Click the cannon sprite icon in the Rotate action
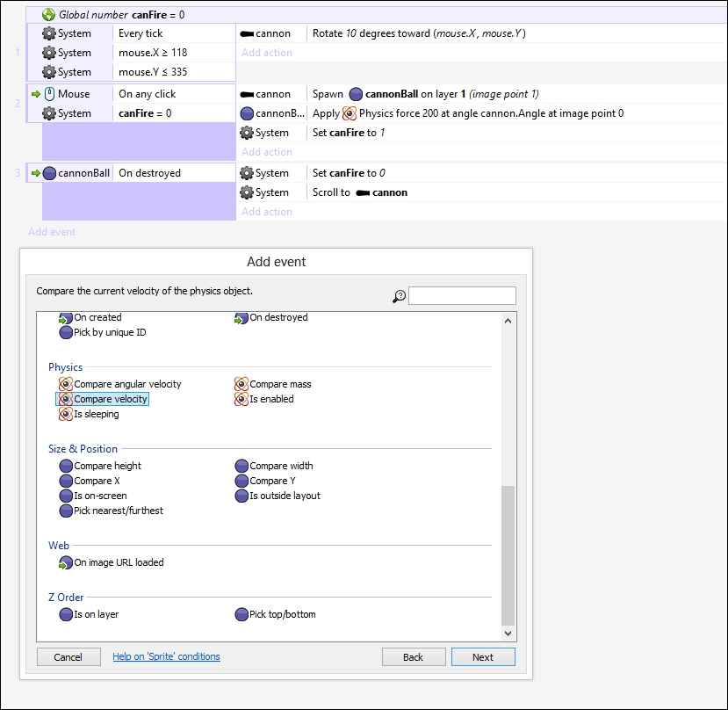This screenshot has width=728, height=710. [x=247, y=34]
